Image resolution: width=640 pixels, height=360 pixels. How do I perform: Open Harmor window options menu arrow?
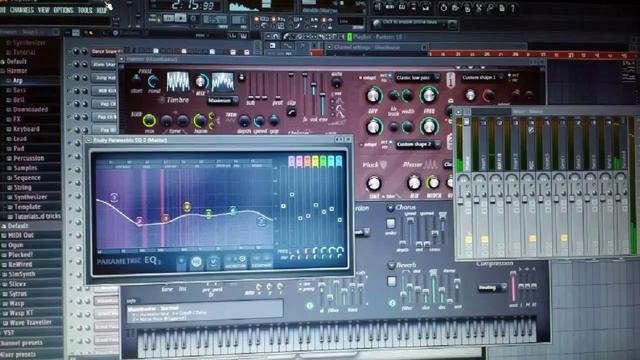point(122,60)
